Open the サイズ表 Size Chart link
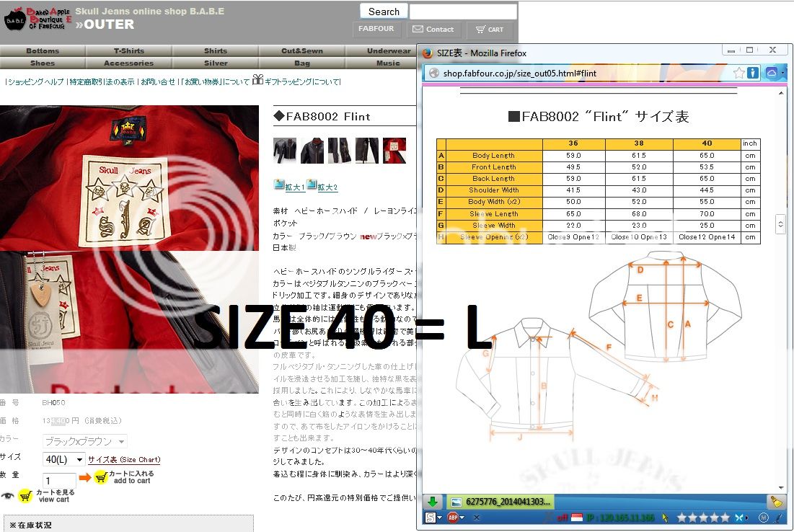 click(x=124, y=460)
